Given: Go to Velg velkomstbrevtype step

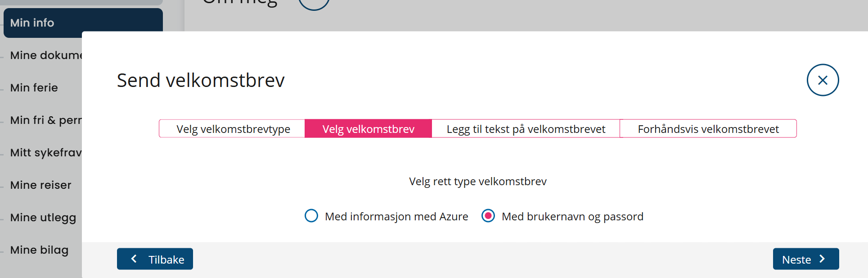Looking at the screenshot, I should [x=233, y=129].
